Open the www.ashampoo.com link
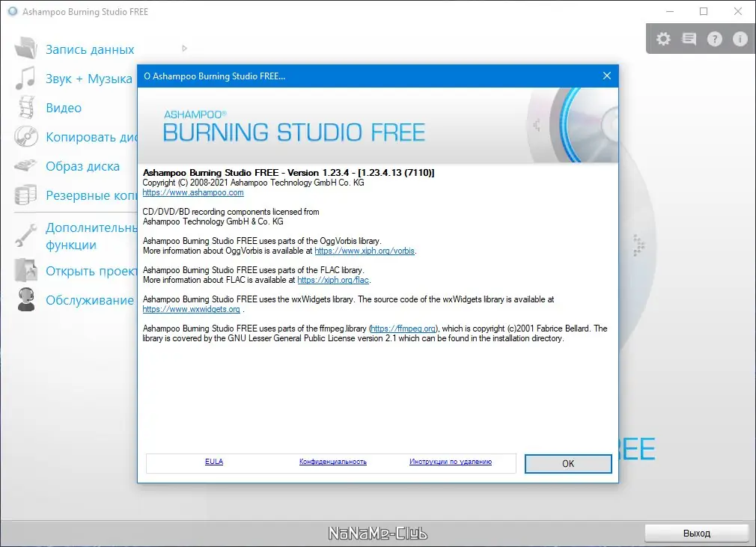 coord(193,192)
